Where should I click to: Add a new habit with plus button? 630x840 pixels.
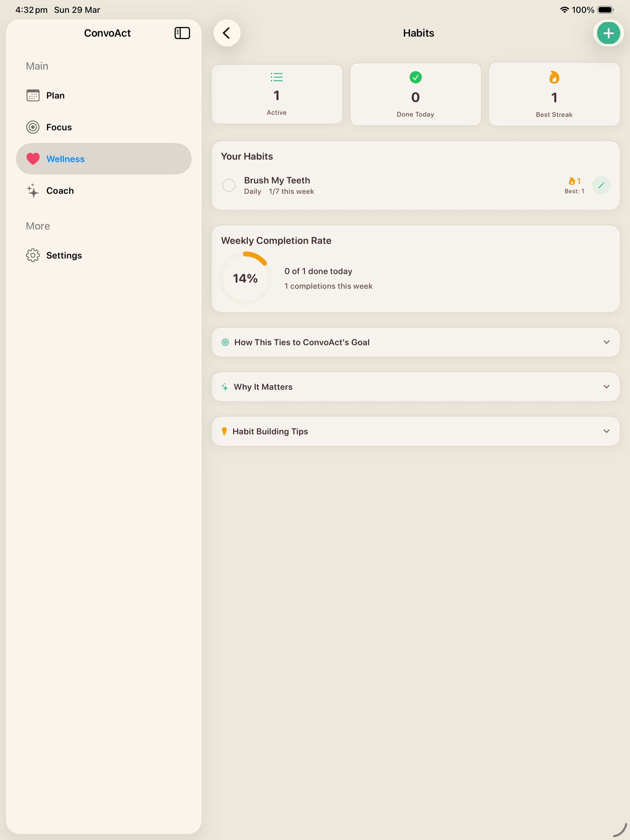(608, 33)
